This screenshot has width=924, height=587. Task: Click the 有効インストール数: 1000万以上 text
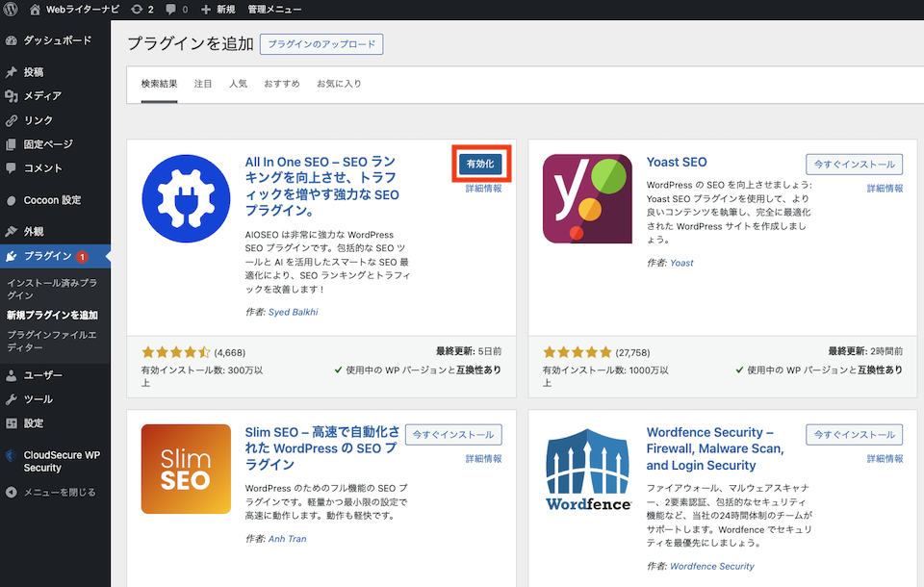pyautogui.click(x=605, y=376)
